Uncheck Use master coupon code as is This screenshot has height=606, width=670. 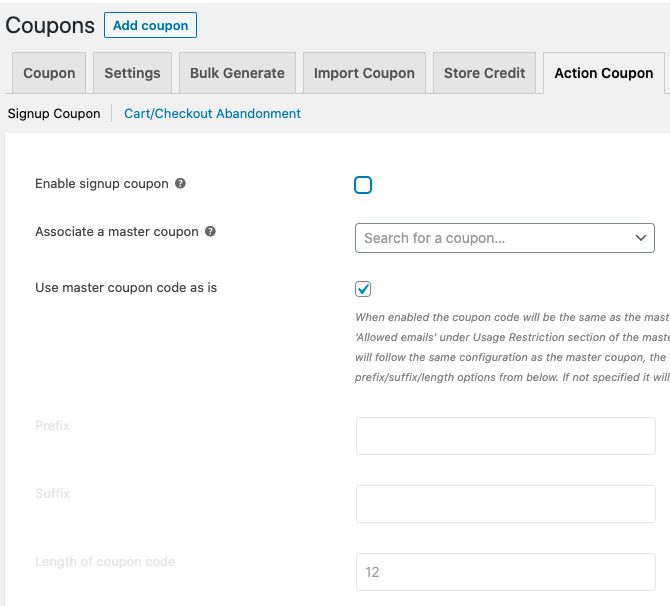coord(363,289)
